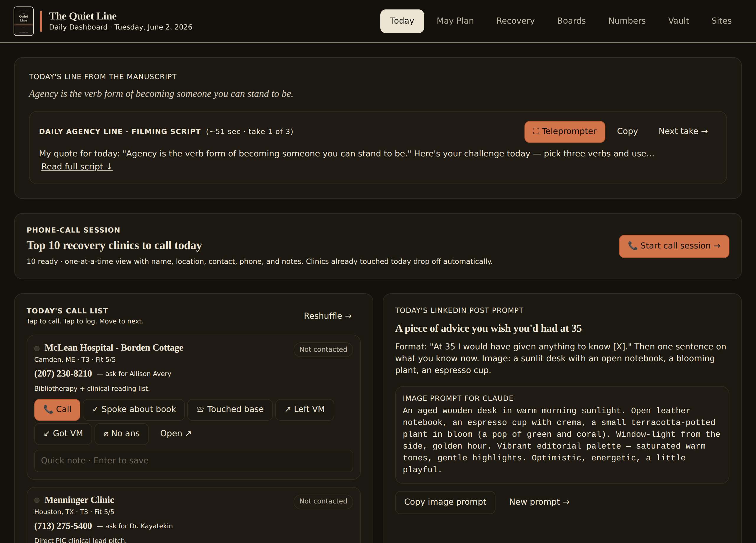This screenshot has height=543, width=756.
Task: Switch to the Vault tab
Action: pos(678,21)
